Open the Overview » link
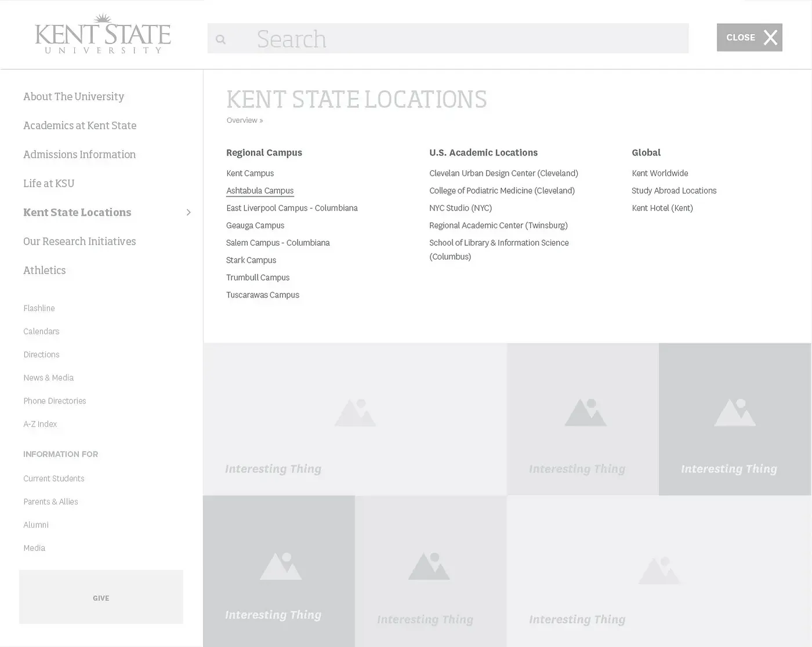 245,120
